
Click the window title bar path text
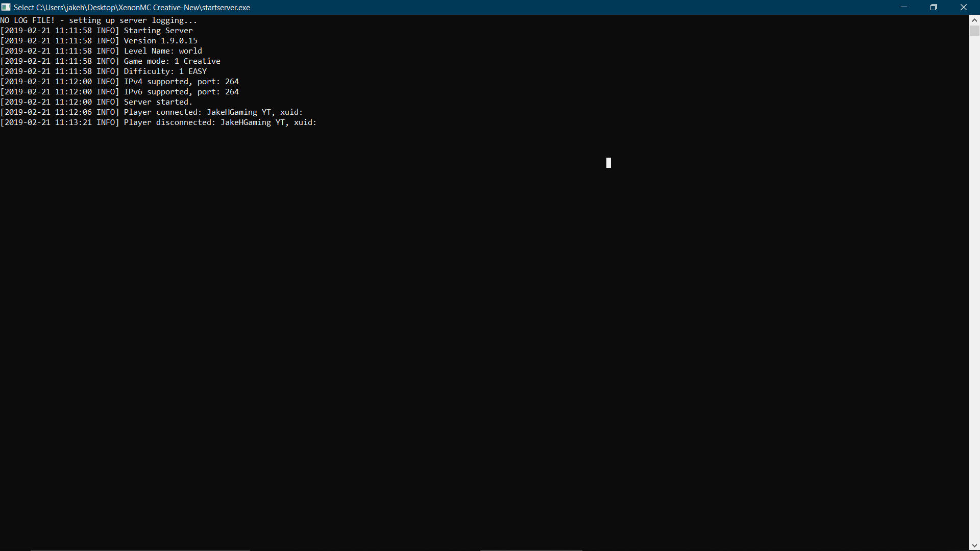pyautogui.click(x=132, y=7)
